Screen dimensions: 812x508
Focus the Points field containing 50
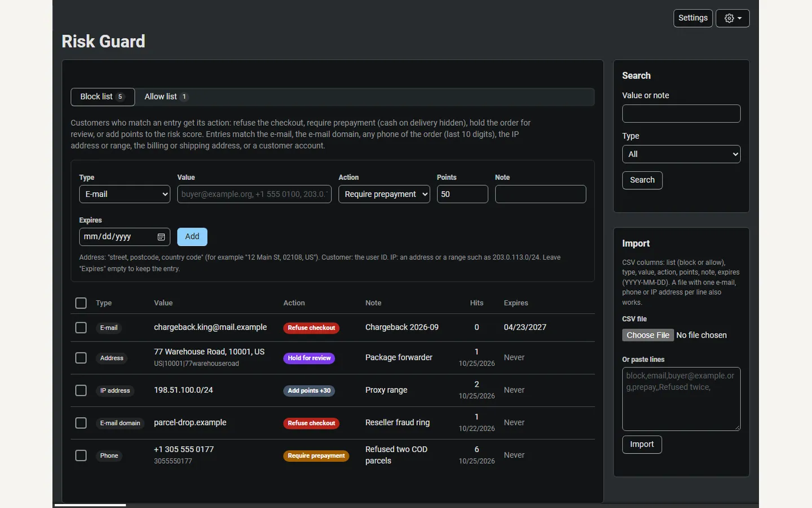pyautogui.click(x=462, y=194)
